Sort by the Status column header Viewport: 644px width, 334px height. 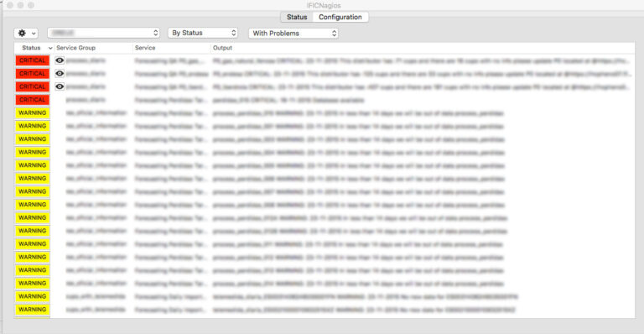tap(31, 48)
